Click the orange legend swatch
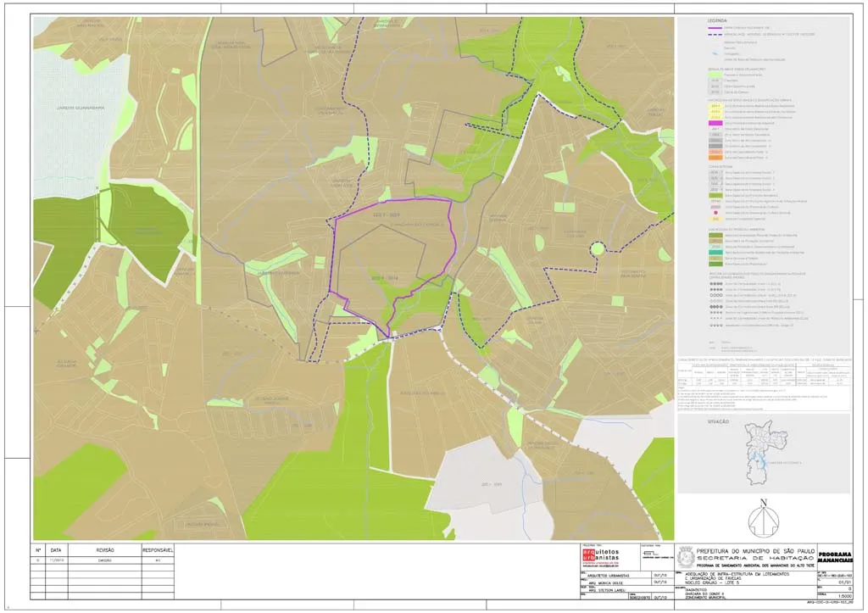 tap(715, 158)
